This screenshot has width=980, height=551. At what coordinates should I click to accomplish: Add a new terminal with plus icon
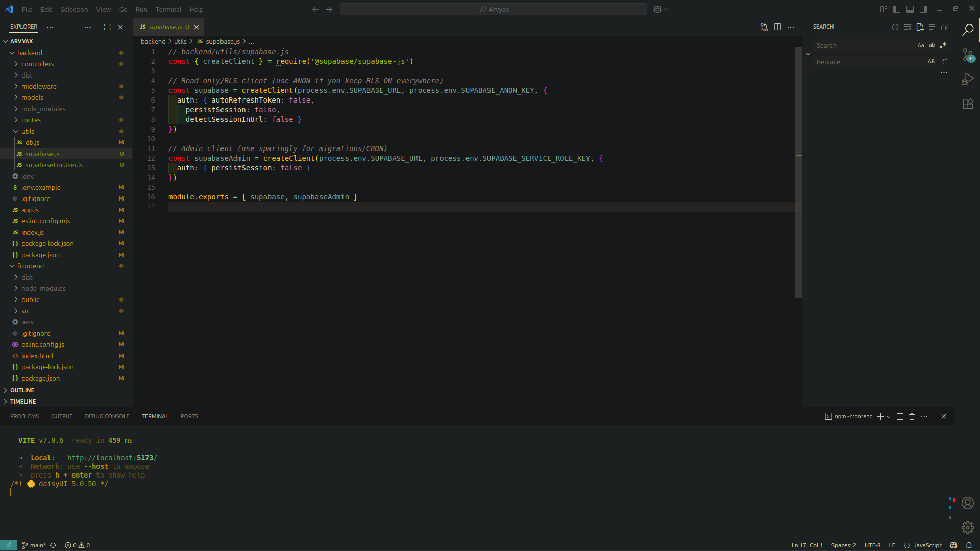(880, 417)
